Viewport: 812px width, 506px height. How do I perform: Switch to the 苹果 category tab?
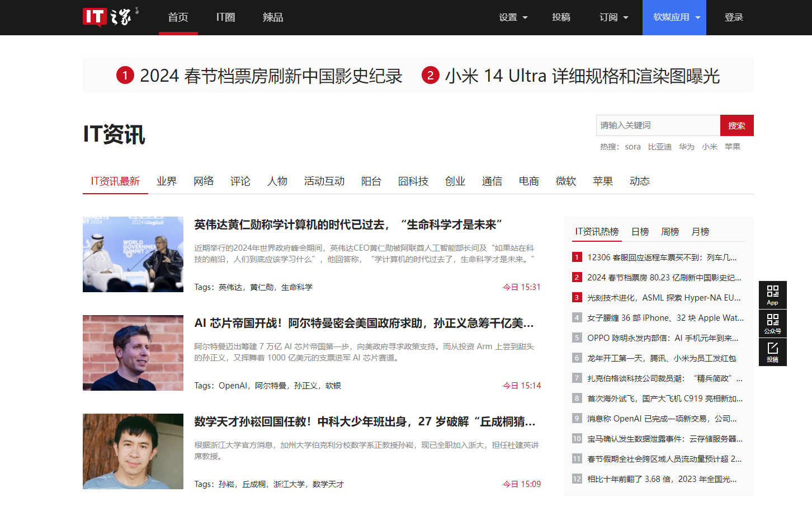click(603, 181)
